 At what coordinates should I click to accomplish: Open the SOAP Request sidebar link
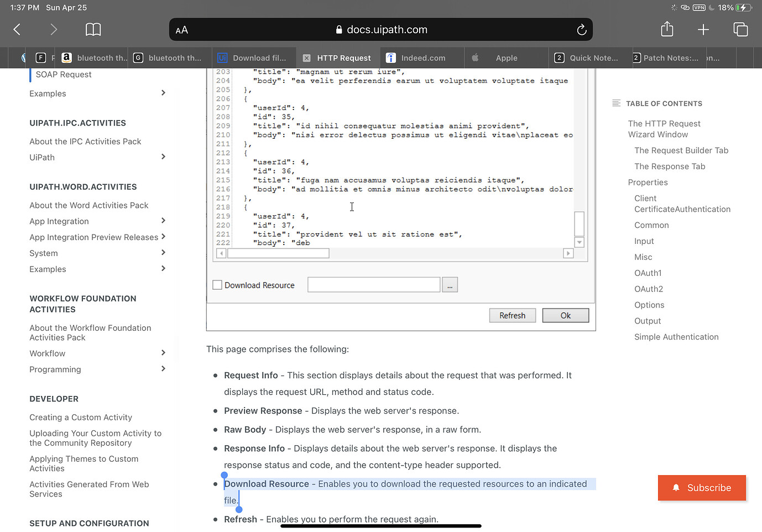point(64,75)
